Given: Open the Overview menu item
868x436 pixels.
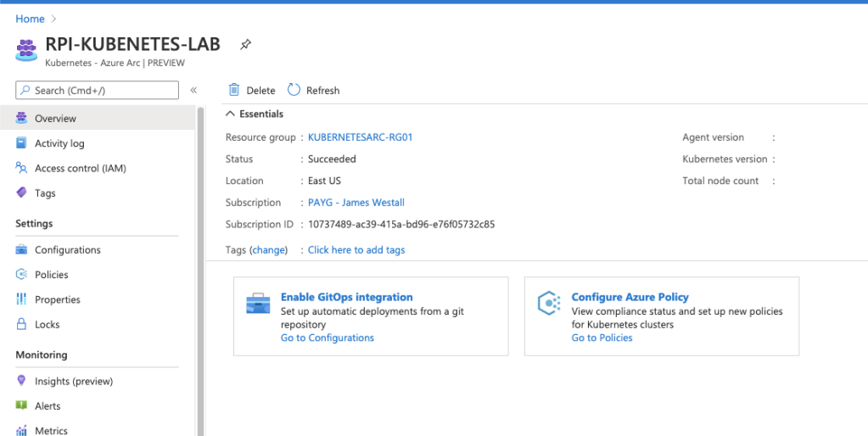Looking at the screenshot, I should [x=55, y=119].
